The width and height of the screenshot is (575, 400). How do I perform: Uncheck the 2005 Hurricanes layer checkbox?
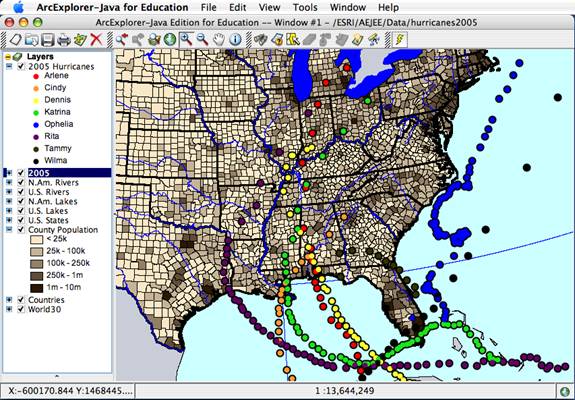pos(21,67)
